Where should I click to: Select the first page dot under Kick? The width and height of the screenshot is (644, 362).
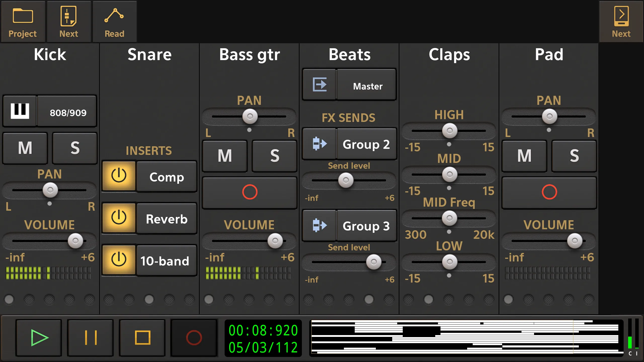click(x=9, y=299)
